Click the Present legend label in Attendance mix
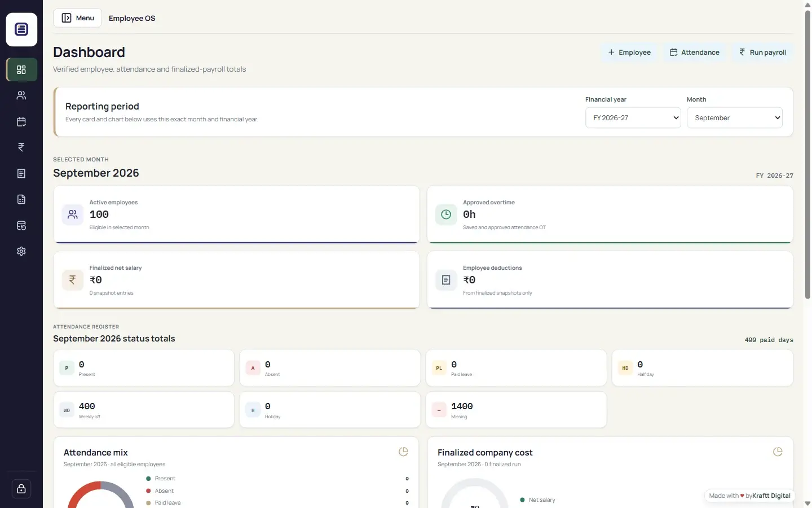This screenshot has height=508, width=812. click(165, 479)
